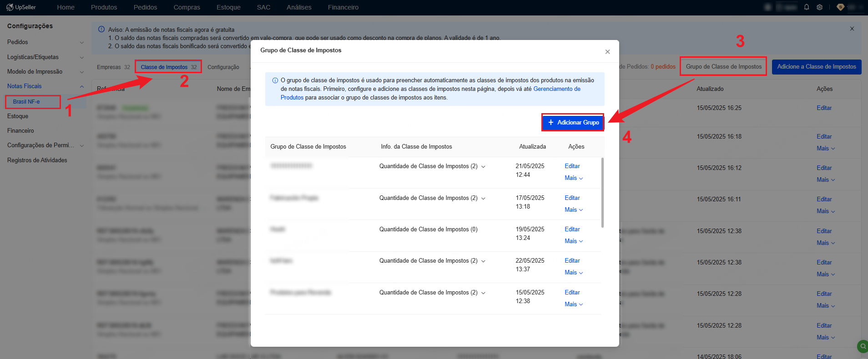Open Mais for background row 15/05/2025 16:12
The width and height of the screenshot is (868, 359).
click(x=826, y=180)
